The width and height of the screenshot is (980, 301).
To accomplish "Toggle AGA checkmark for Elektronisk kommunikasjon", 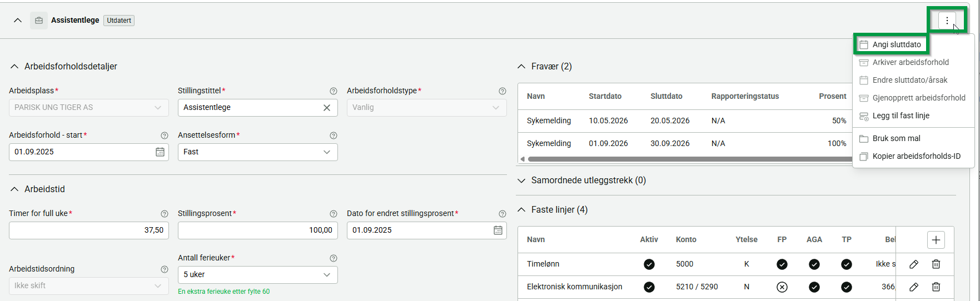I will pyautogui.click(x=814, y=287).
